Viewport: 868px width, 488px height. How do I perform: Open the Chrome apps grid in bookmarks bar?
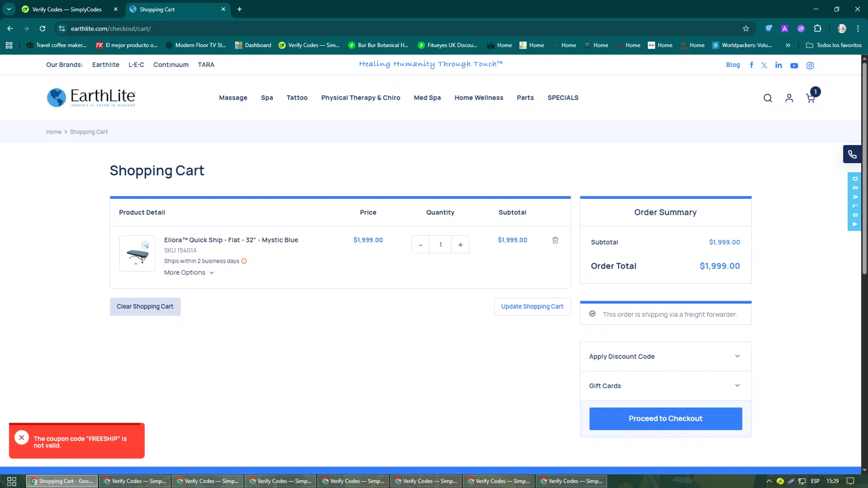(x=9, y=45)
